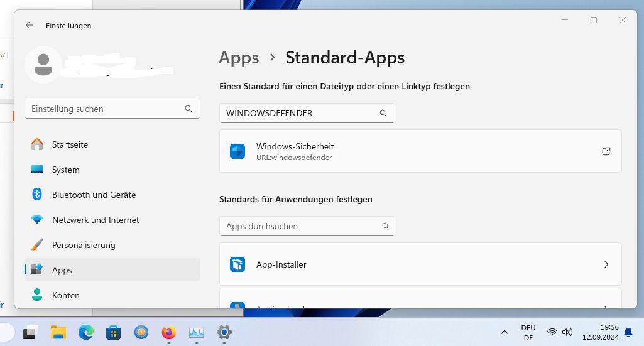Open Konten in the sidebar
644x346 pixels.
112,295
